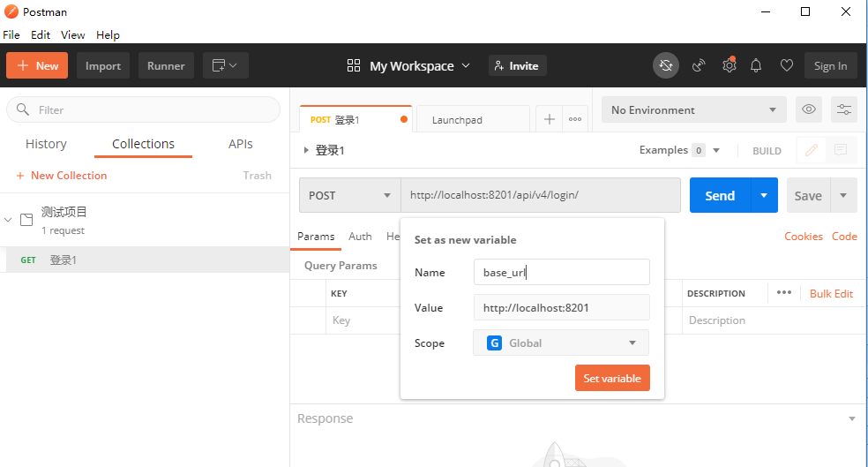868x467 pixels.
Task: Expand the 登录1 request title triangle
Action: pyautogui.click(x=305, y=150)
